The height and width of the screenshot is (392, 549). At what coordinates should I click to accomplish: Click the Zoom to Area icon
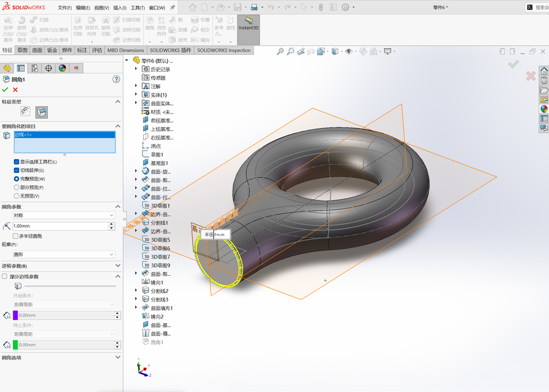point(290,51)
